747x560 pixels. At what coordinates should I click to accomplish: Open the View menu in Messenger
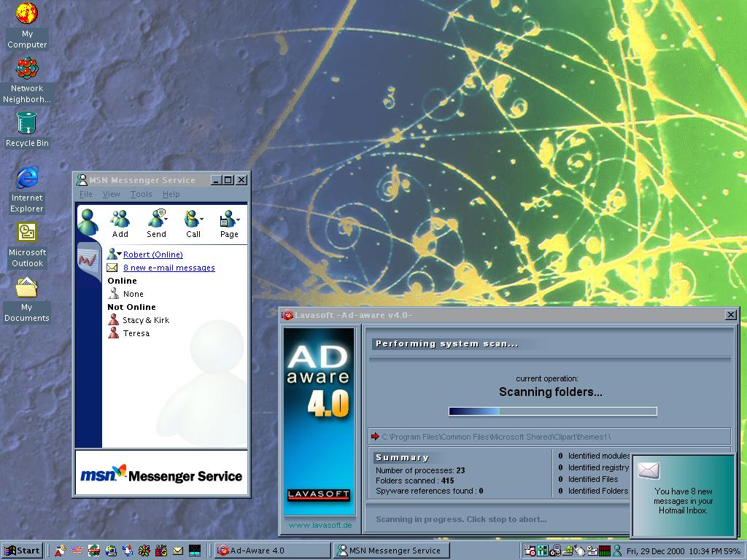pyautogui.click(x=111, y=194)
